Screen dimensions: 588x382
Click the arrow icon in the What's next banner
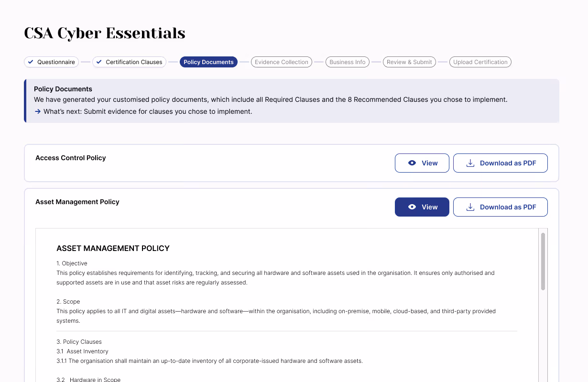click(x=37, y=111)
